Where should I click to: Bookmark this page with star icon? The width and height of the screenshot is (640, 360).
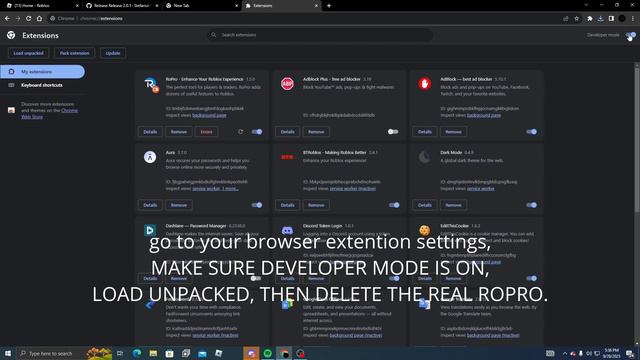[x=576, y=18]
